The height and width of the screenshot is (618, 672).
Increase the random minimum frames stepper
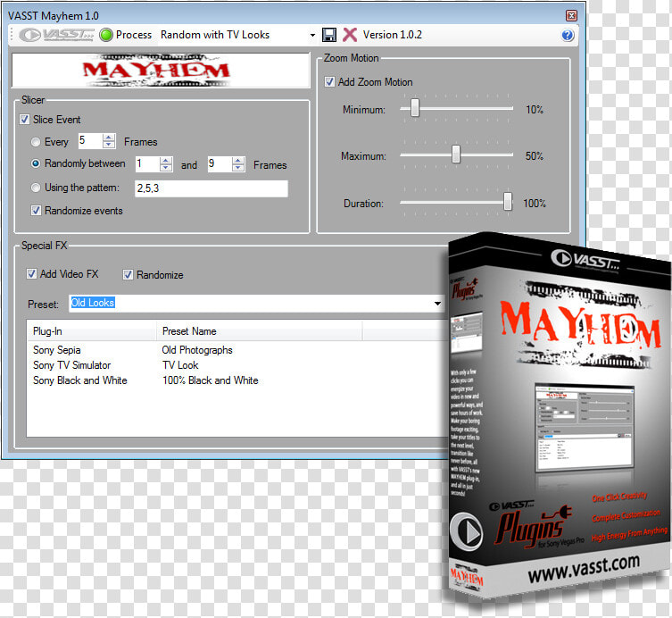point(166,161)
